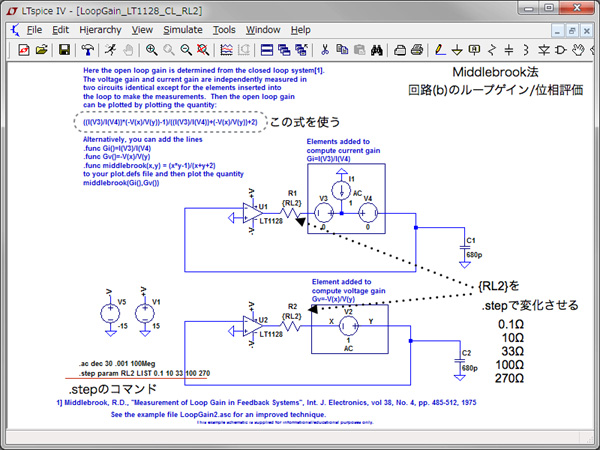
Task: Expand the Tools menu
Action: click(224, 30)
